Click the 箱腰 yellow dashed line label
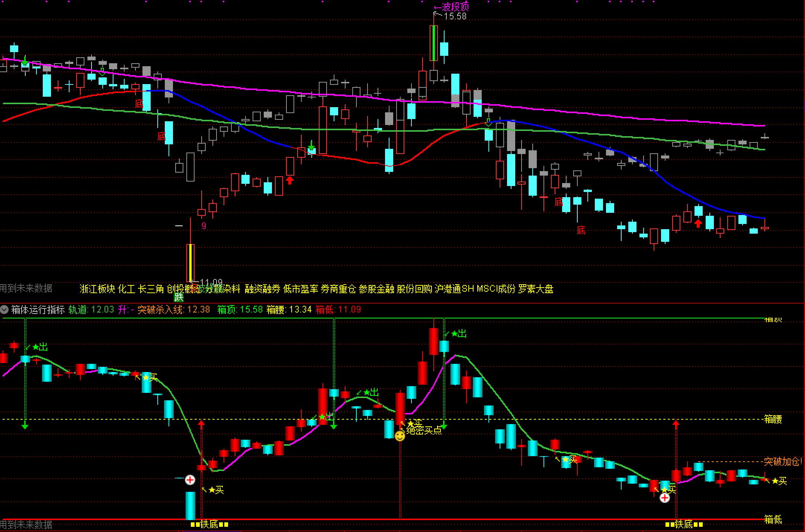 [773, 419]
